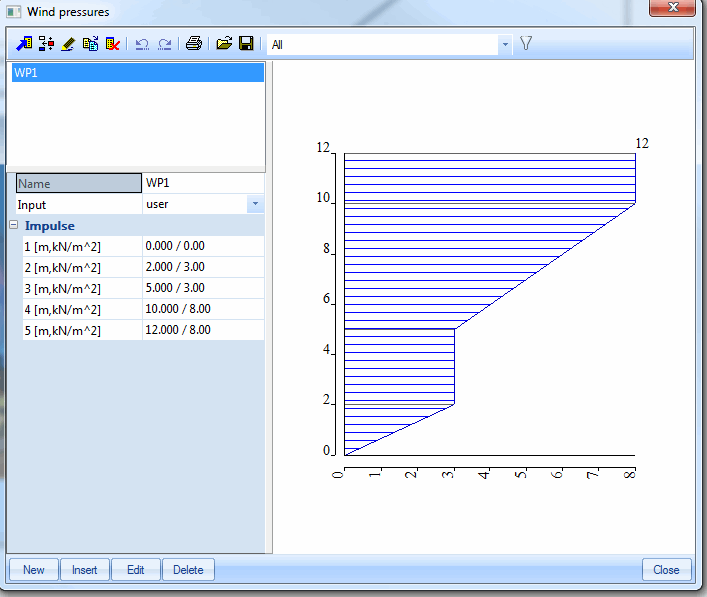Click the Open folder icon

[x=224, y=44]
